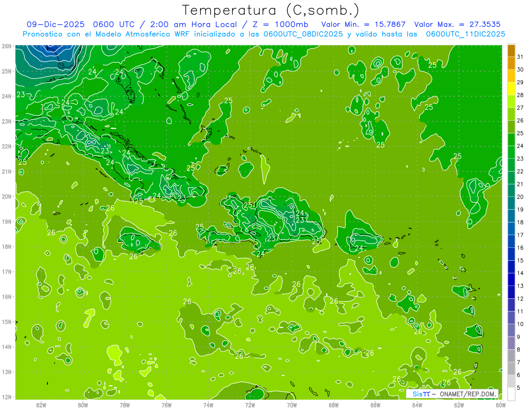Click the "Valor Max. = 27.3535" value
Image resolution: width=532 pixels, height=411 pixels.
tap(458, 24)
